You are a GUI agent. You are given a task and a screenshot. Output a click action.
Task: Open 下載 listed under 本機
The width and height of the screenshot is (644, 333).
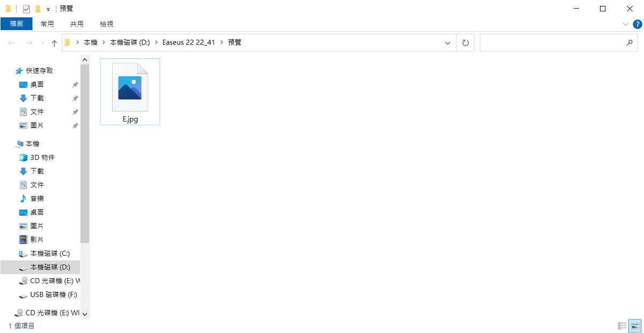[37, 171]
